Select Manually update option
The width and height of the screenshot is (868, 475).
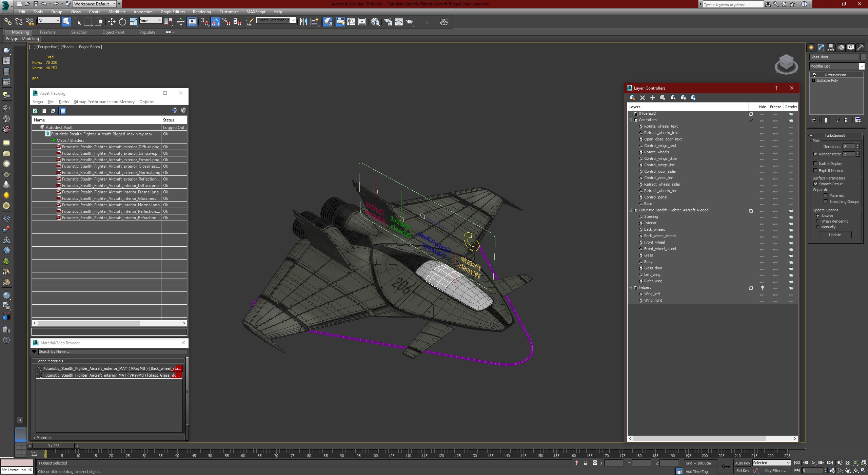[817, 227]
